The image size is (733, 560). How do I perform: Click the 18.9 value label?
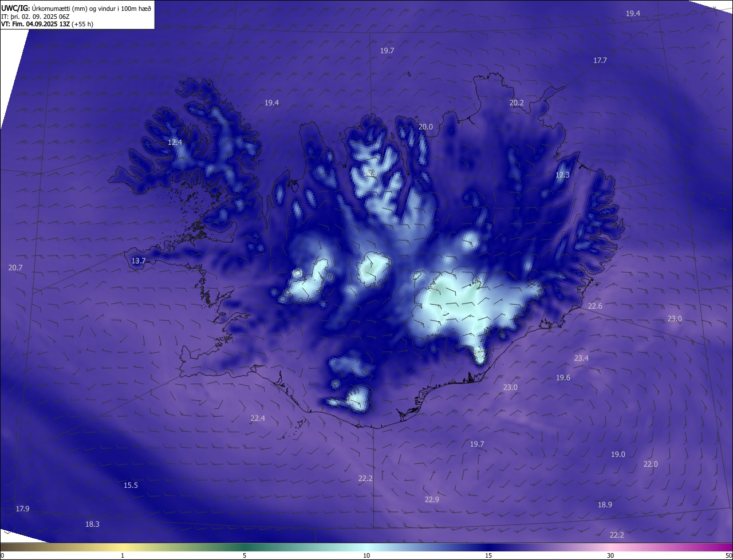point(605,504)
